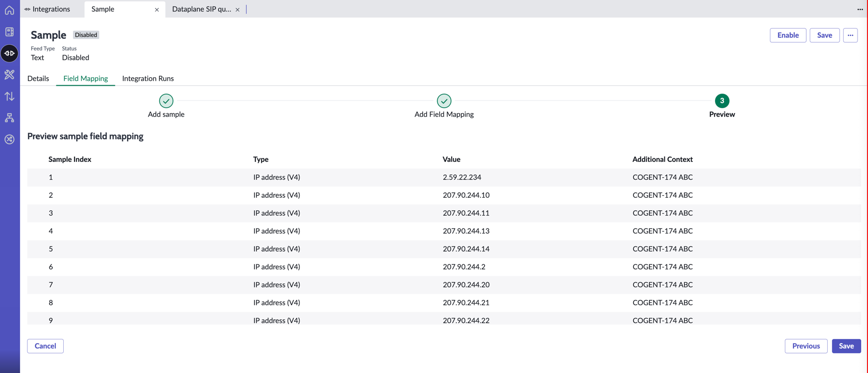The width and height of the screenshot is (868, 373).
Task: Click IP address (V4) in row 3
Action: coord(277,213)
